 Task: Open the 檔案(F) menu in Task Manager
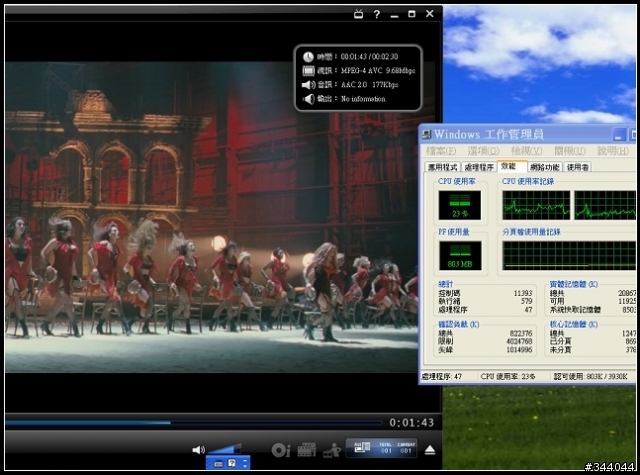coord(441,151)
